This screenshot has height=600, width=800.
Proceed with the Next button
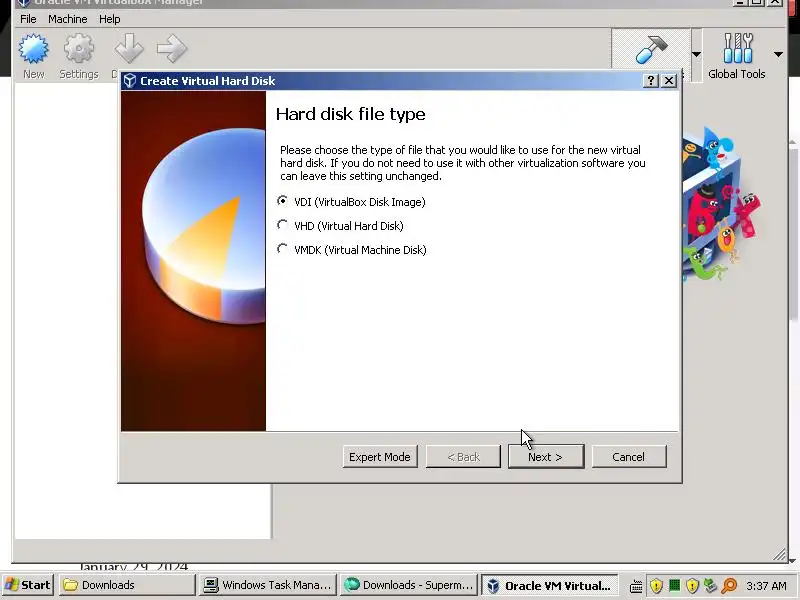545,457
